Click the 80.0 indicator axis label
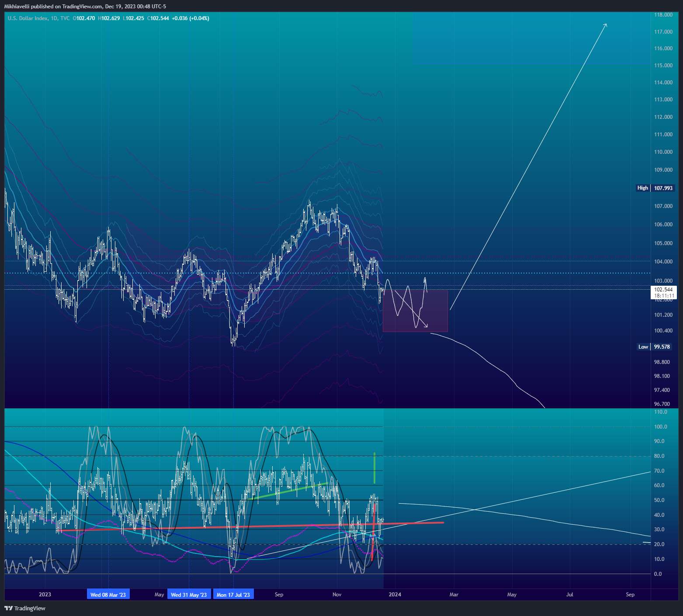 click(659, 456)
